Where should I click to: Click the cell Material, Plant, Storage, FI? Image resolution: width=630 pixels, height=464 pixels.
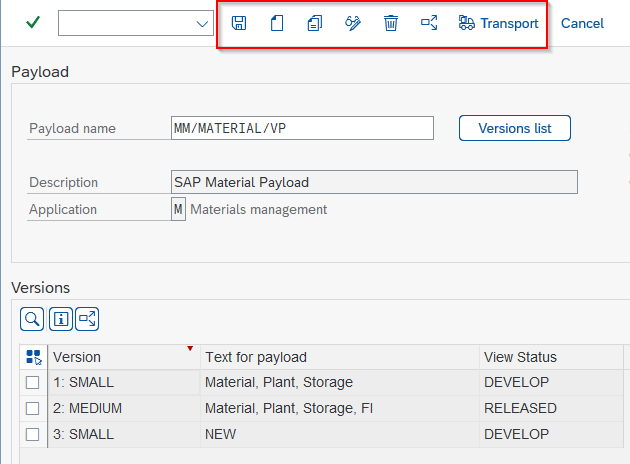pyautogui.click(x=340, y=408)
